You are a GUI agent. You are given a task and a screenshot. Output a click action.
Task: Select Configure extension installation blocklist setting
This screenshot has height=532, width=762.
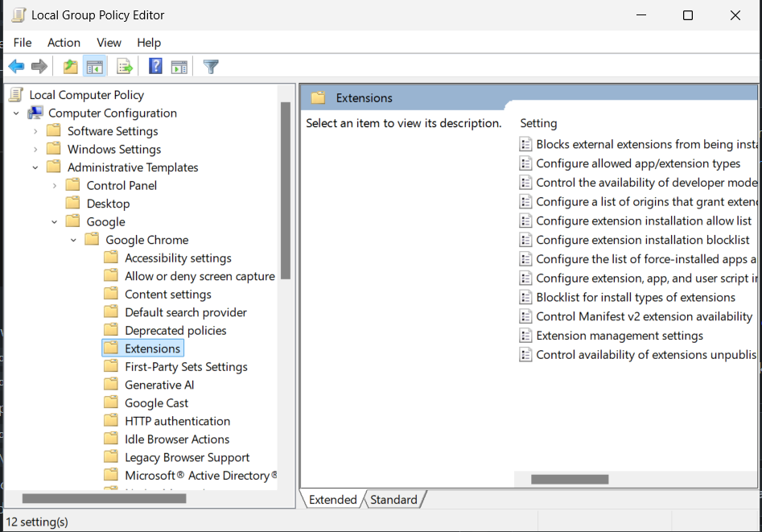click(642, 240)
